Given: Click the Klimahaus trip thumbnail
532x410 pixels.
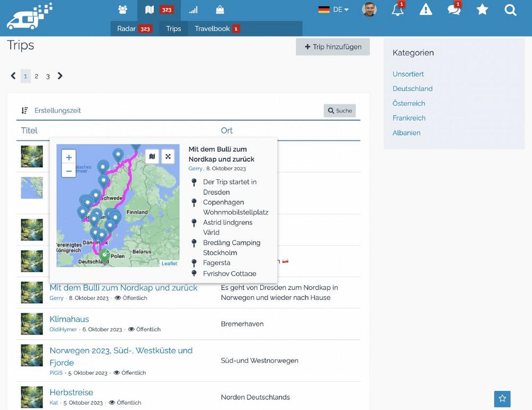Looking at the screenshot, I should pyautogui.click(x=32, y=324).
